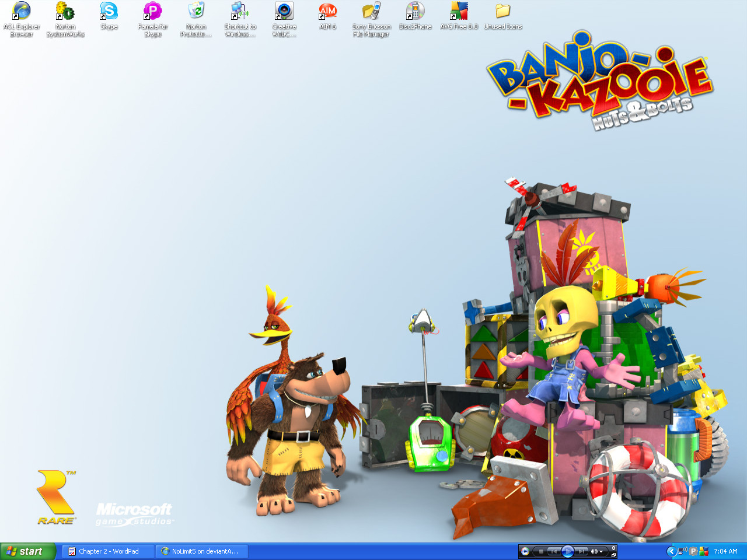Select the Shortcut to Wireless desktop icon
This screenshot has height=560, width=747.
pos(240,19)
